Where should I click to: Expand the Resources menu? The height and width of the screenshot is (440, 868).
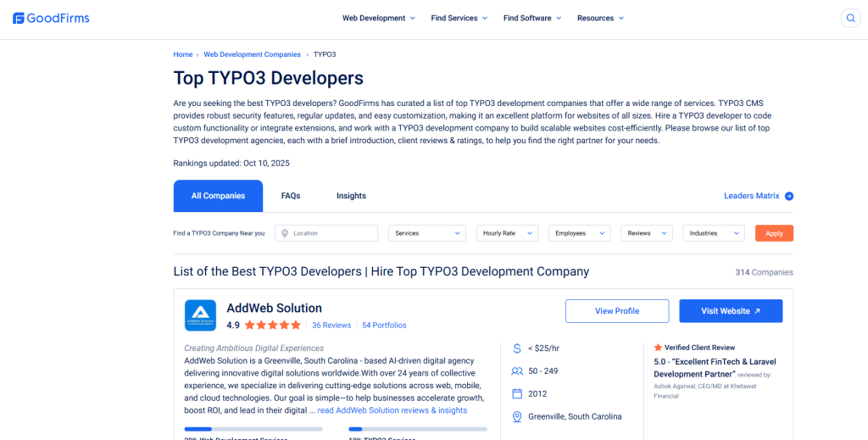pyautogui.click(x=601, y=19)
